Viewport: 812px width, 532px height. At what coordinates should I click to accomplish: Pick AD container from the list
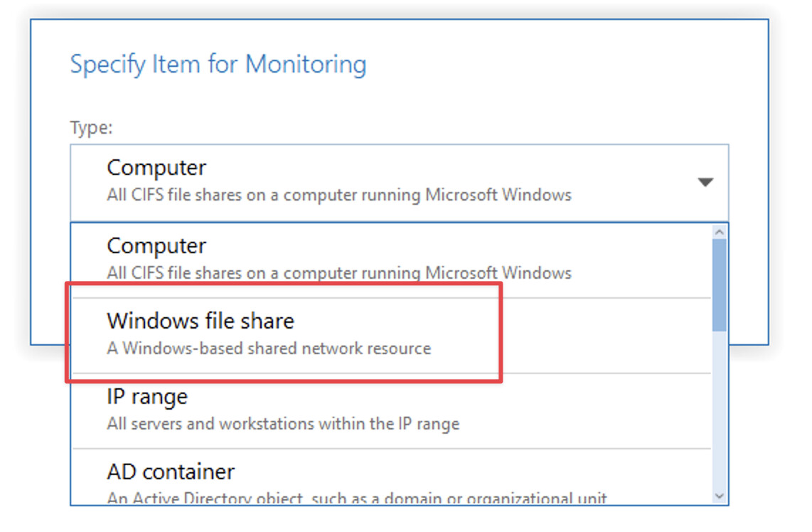[171, 472]
